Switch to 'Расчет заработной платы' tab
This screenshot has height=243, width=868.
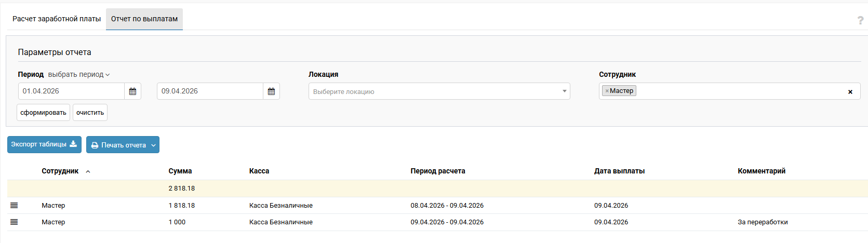pos(57,19)
